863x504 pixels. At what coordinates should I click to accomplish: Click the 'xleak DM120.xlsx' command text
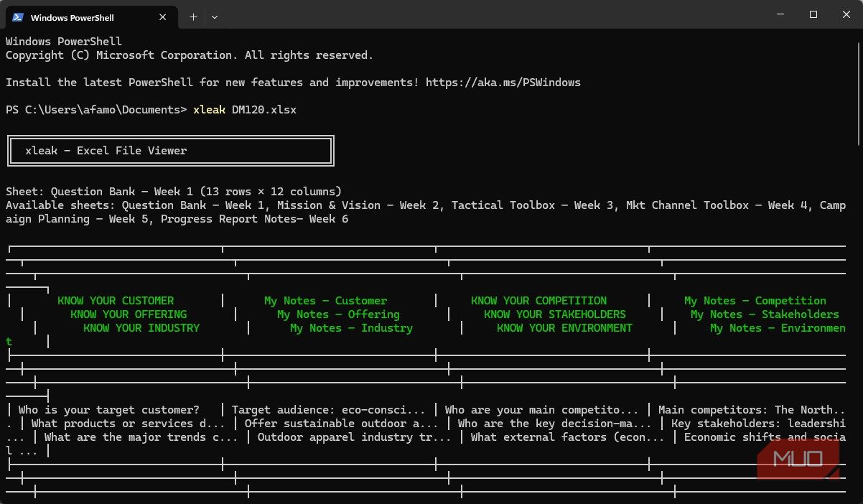tap(245, 110)
